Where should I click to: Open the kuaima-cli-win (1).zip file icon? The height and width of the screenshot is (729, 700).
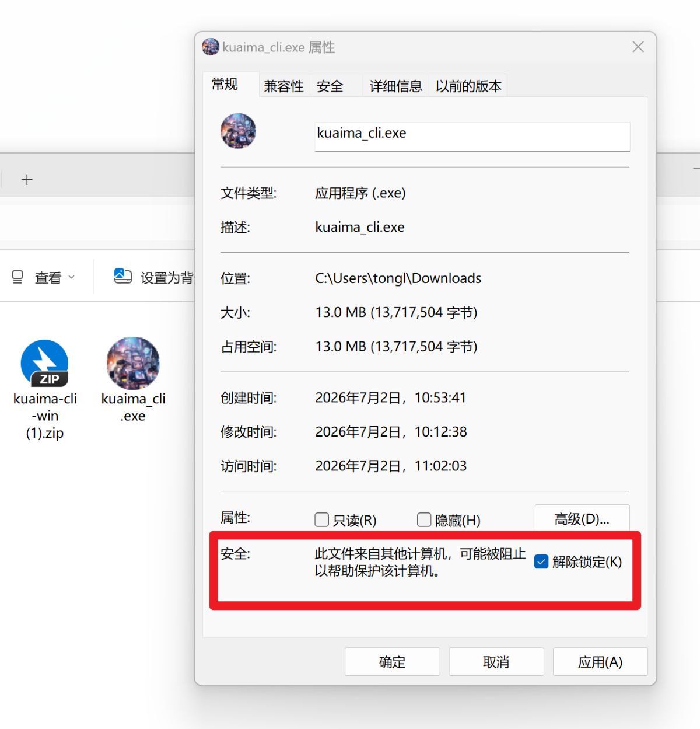[x=45, y=363]
